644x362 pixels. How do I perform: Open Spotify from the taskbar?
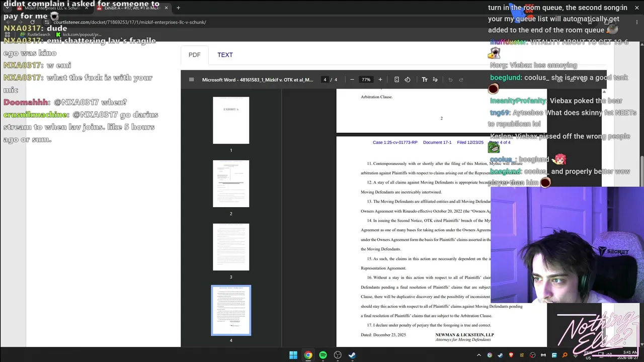323,355
